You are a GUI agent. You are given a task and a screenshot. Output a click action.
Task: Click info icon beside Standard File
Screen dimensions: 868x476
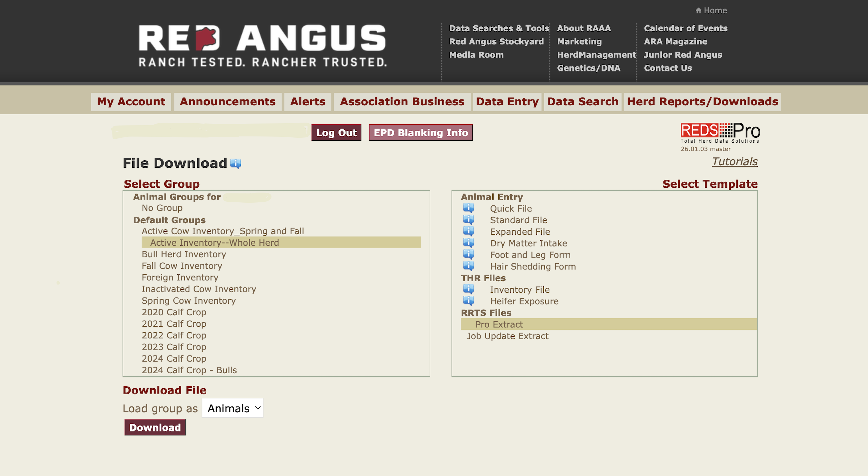[468, 220]
